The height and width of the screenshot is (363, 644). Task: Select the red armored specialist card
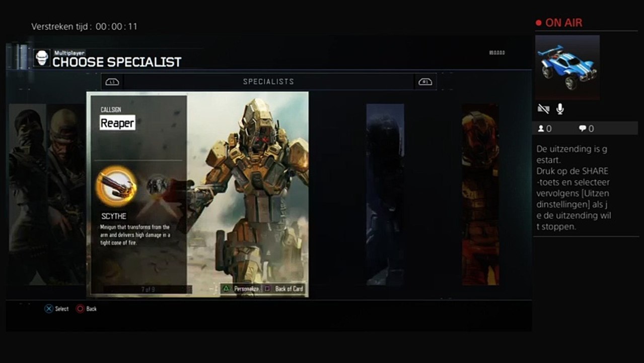tap(480, 194)
